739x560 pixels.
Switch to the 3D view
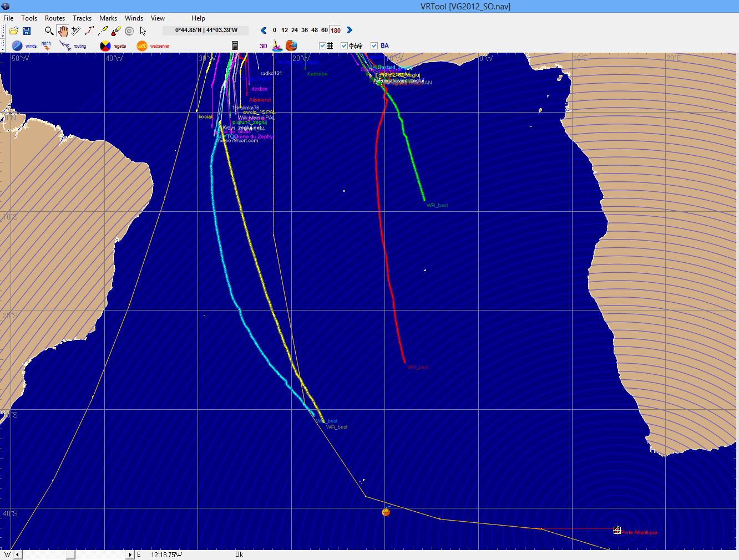tap(264, 46)
